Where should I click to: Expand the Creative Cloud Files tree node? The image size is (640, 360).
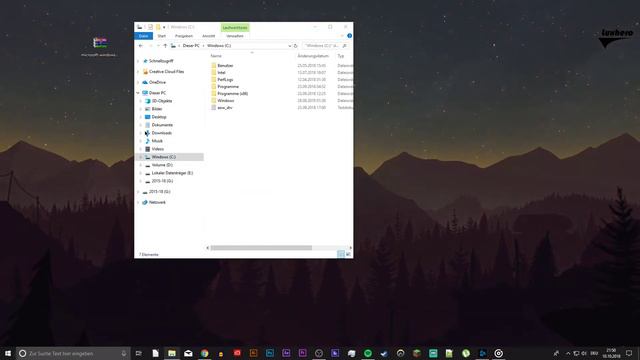click(x=138, y=71)
